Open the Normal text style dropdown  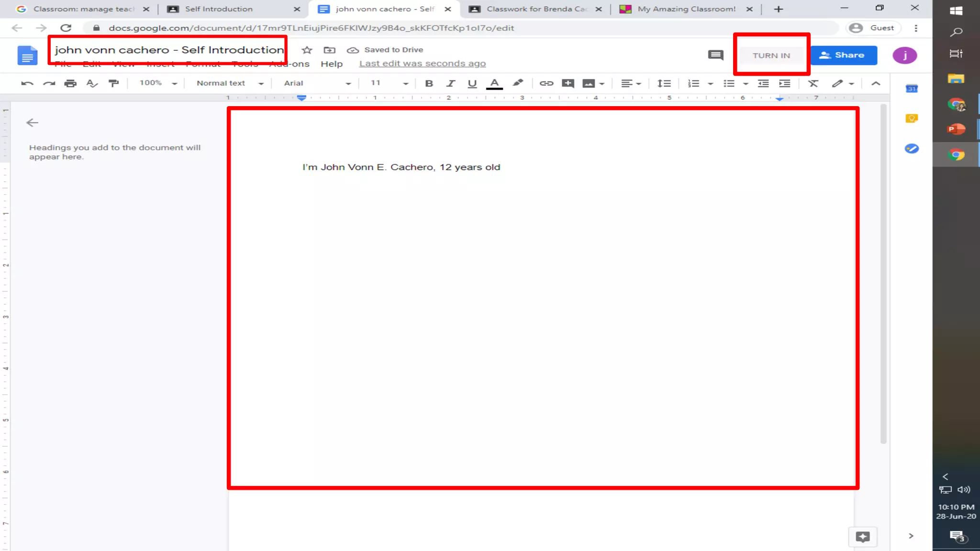[230, 83]
